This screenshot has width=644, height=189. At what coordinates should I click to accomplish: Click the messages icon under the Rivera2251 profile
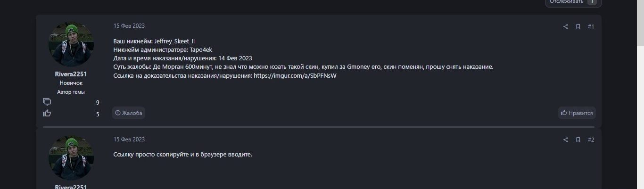(47, 102)
